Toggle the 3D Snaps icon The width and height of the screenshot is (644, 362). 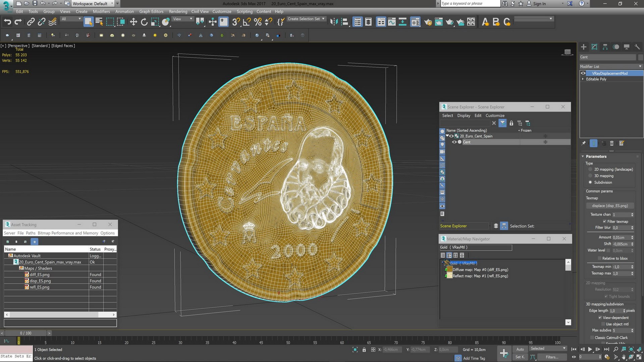click(236, 22)
